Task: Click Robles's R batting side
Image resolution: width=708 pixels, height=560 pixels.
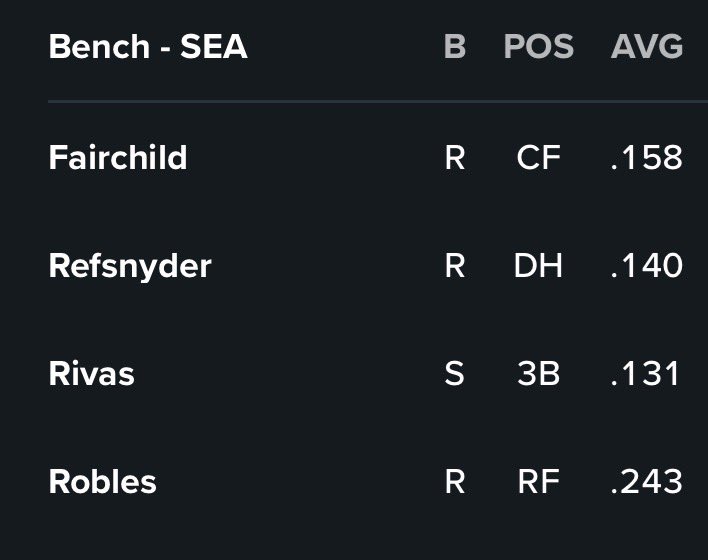Action: [x=455, y=482]
